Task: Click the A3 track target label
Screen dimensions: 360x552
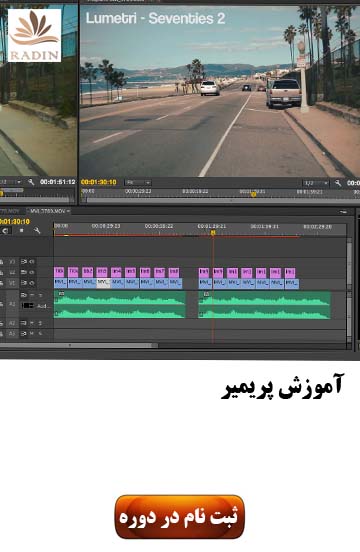Action: pyautogui.click(x=12, y=333)
